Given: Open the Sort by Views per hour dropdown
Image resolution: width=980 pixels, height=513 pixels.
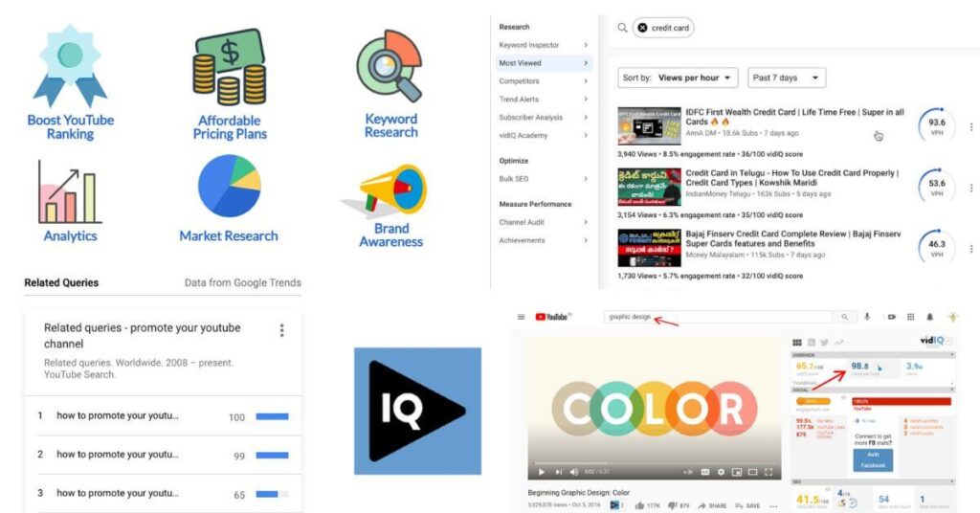Looking at the screenshot, I should (x=679, y=78).
